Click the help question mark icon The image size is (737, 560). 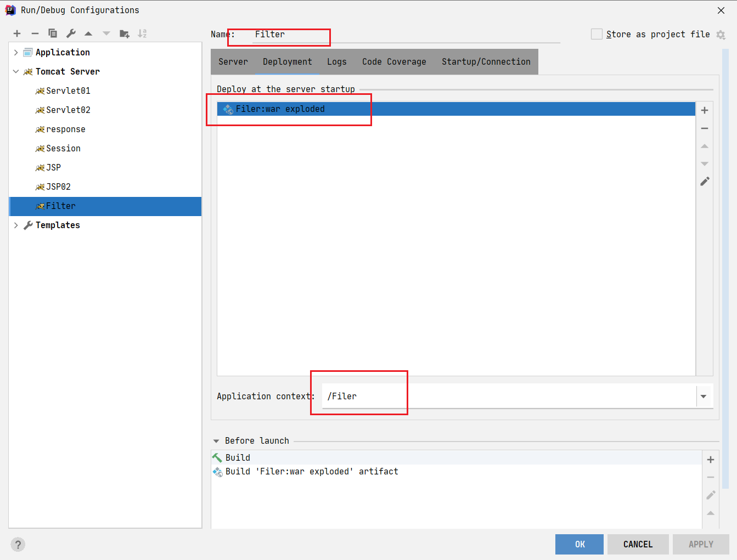[x=18, y=544]
